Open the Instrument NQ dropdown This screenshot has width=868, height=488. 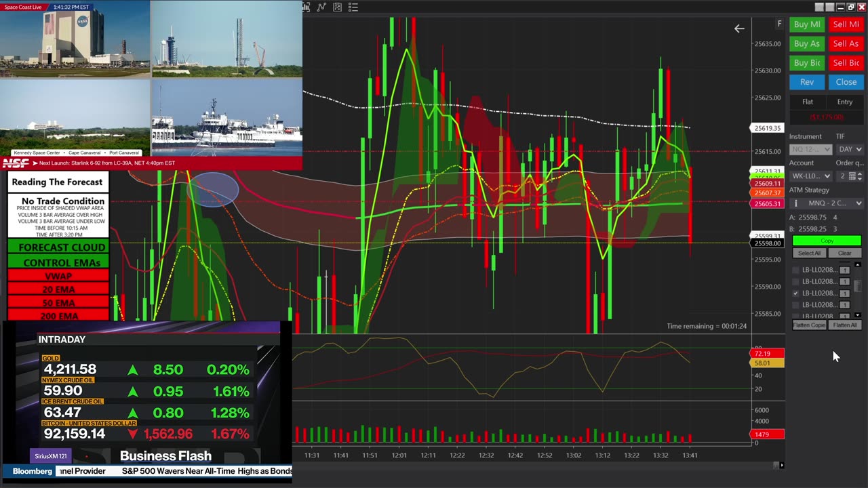tap(810, 149)
